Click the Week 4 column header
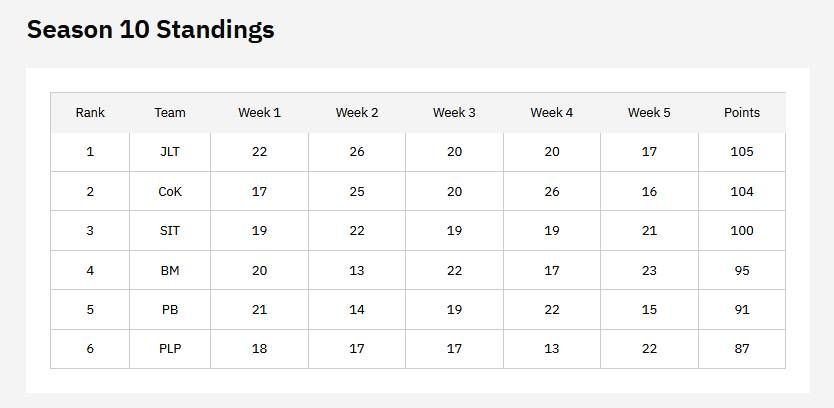The height and width of the screenshot is (408, 834). (x=552, y=113)
